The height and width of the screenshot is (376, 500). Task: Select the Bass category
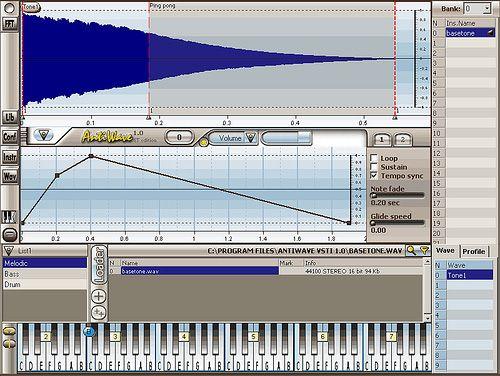point(45,274)
